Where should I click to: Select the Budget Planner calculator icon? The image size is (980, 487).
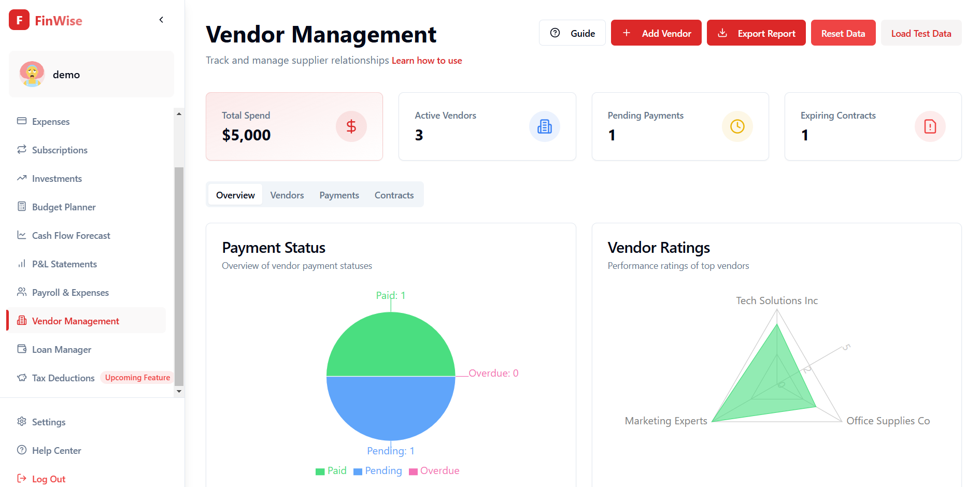[22, 207]
